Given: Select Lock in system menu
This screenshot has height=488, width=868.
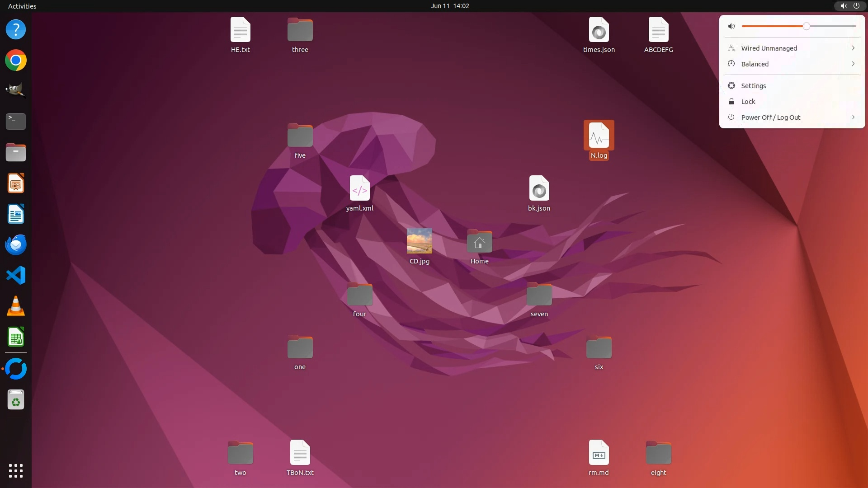Looking at the screenshot, I should coord(748,102).
